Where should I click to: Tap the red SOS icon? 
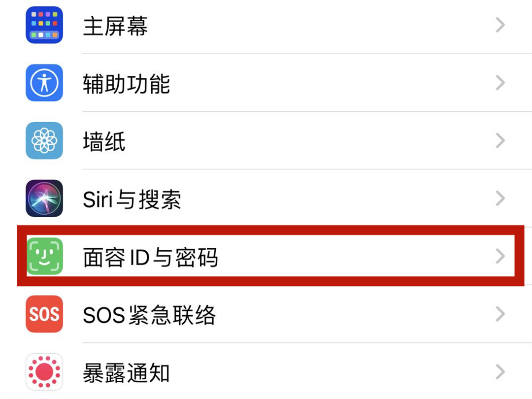(x=44, y=314)
